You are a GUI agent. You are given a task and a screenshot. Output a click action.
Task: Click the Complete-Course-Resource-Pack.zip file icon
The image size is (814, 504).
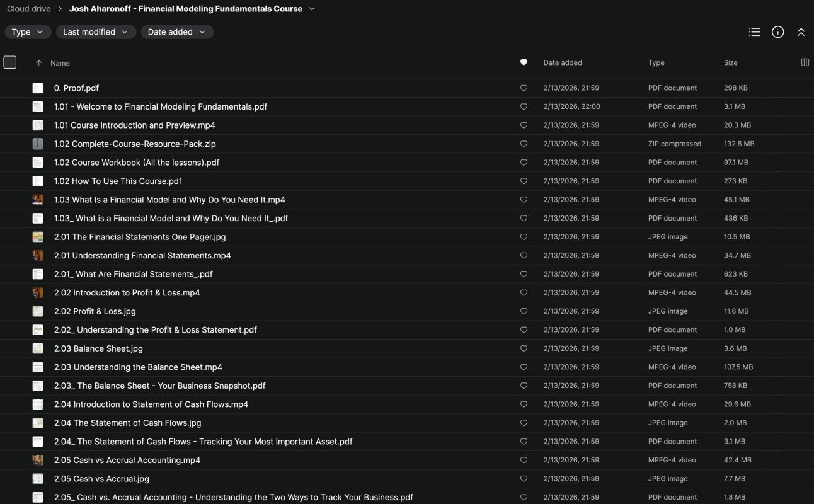pos(38,144)
